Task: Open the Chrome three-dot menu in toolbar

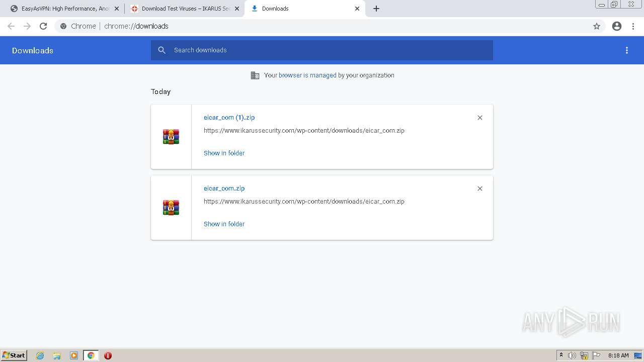Action: pyautogui.click(x=633, y=26)
